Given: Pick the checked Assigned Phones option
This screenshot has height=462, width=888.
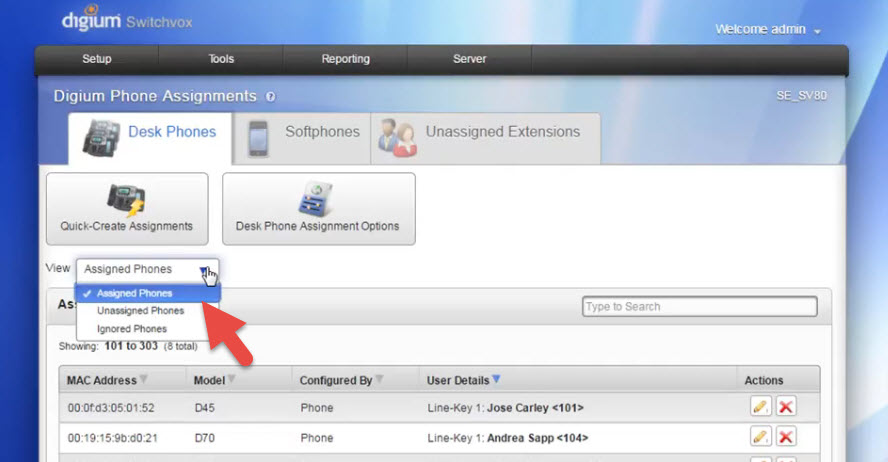Looking at the screenshot, I should pyautogui.click(x=134, y=293).
